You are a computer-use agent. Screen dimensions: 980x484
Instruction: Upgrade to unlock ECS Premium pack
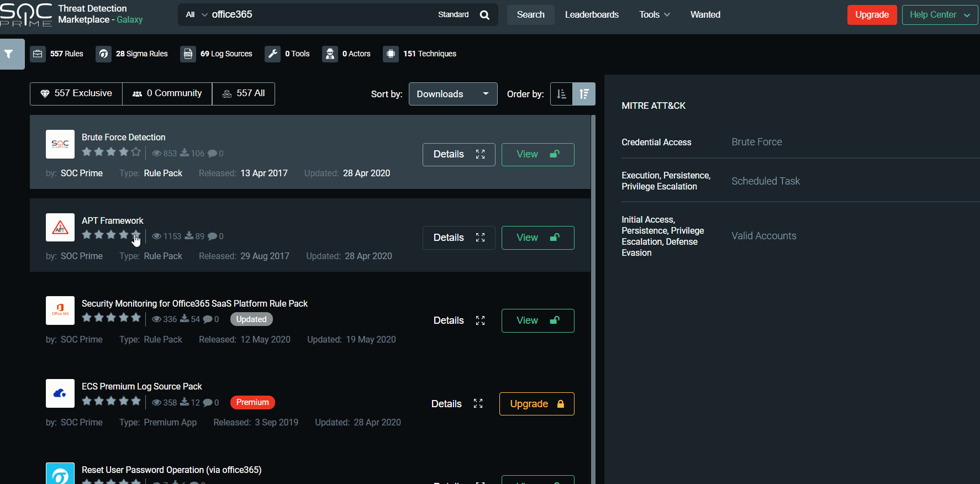(x=537, y=404)
